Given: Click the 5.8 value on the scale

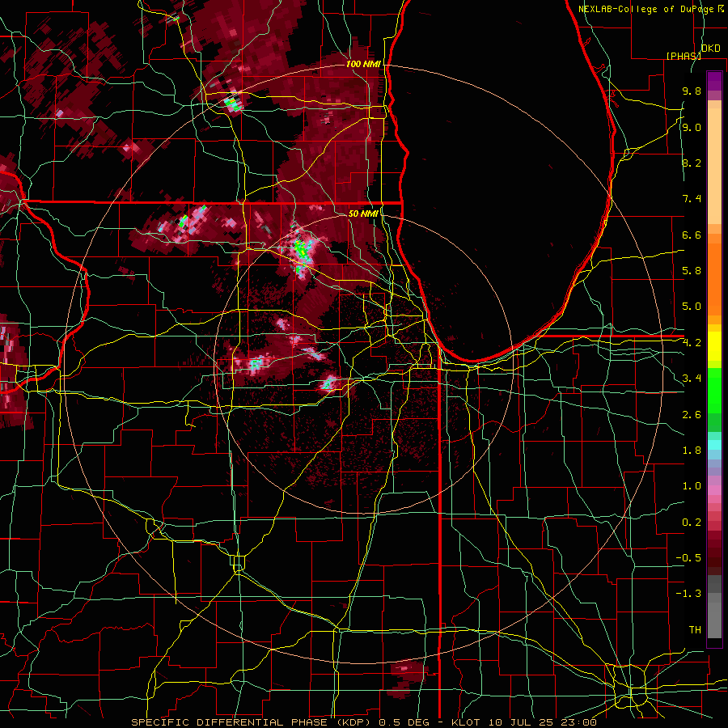Looking at the screenshot, I should [692, 271].
